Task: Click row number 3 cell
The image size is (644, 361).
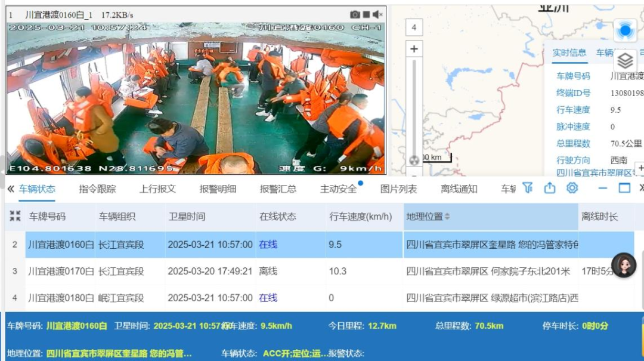Action: pos(15,271)
